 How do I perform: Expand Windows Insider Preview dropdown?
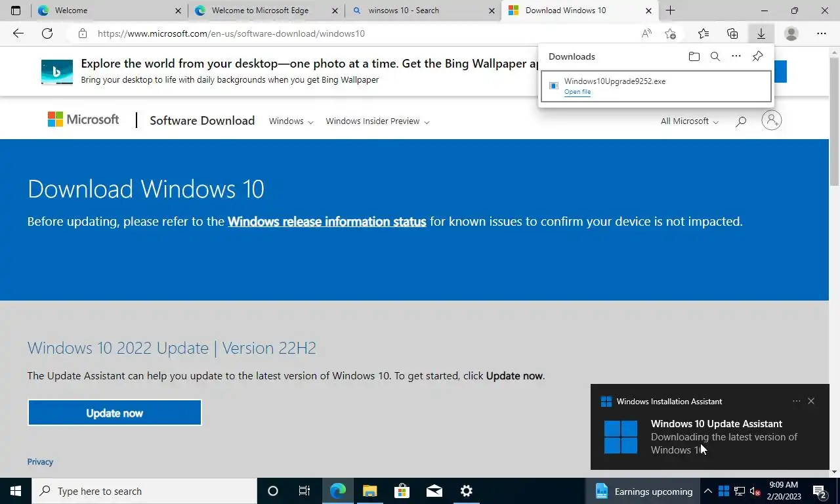[x=377, y=121]
